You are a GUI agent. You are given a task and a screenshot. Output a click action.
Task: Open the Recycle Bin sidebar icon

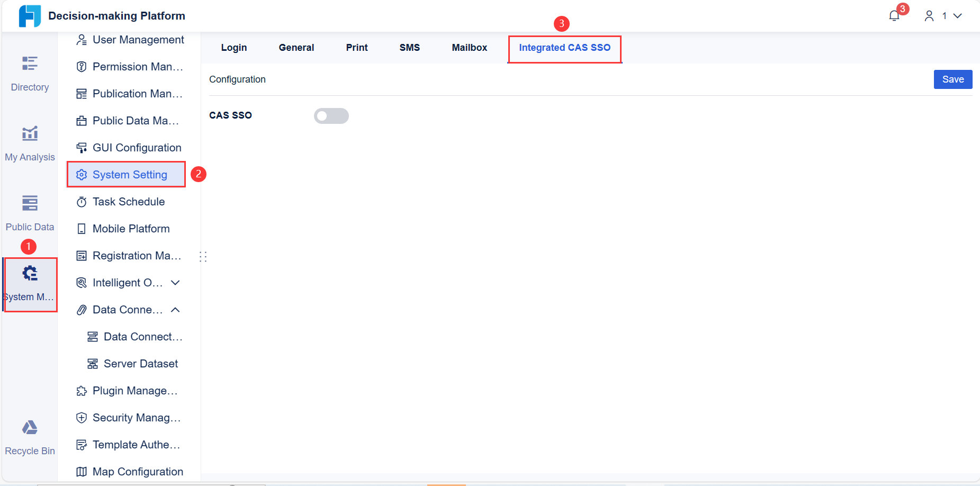tap(30, 428)
